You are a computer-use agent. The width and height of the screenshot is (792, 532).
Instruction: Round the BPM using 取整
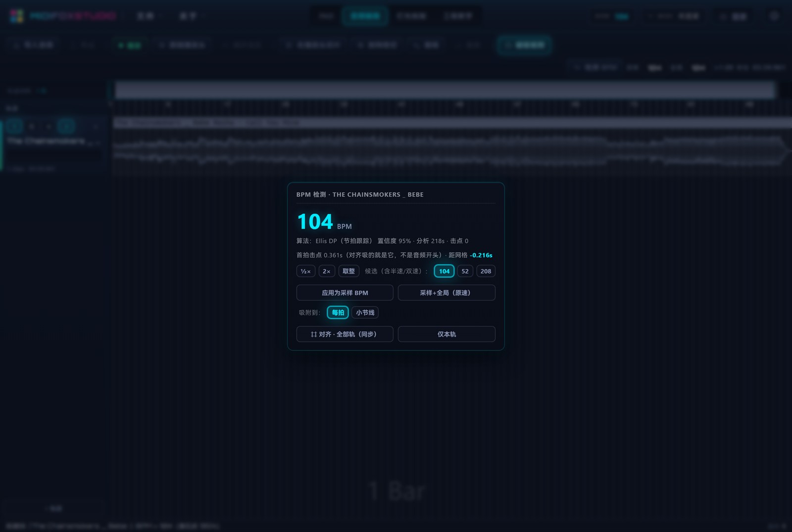pyautogui.click(x=349, y=271)
